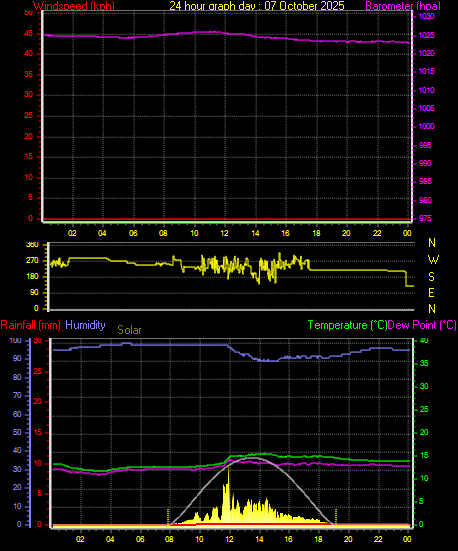This screenshot has width=458, height=551.
Task: Select the red rainfall axis value 20
Action: [37, 402]
